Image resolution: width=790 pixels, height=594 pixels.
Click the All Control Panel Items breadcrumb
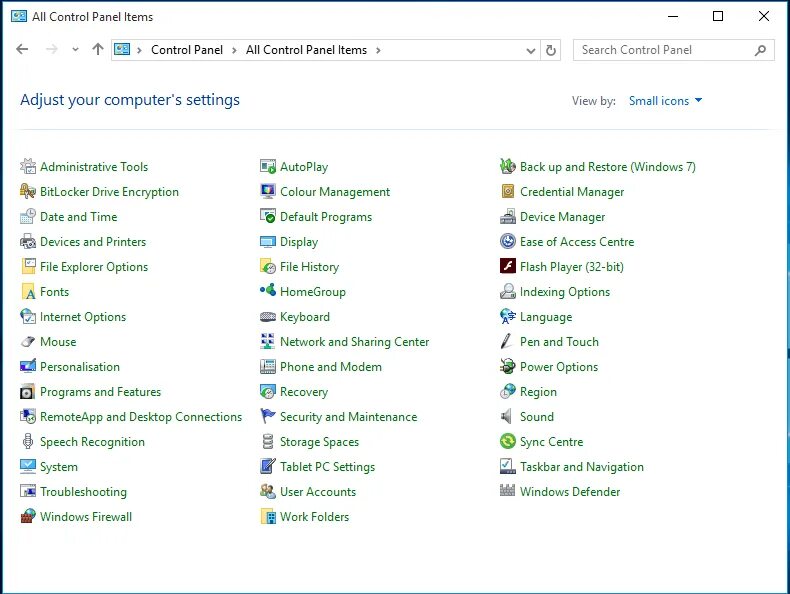(306, 50)
